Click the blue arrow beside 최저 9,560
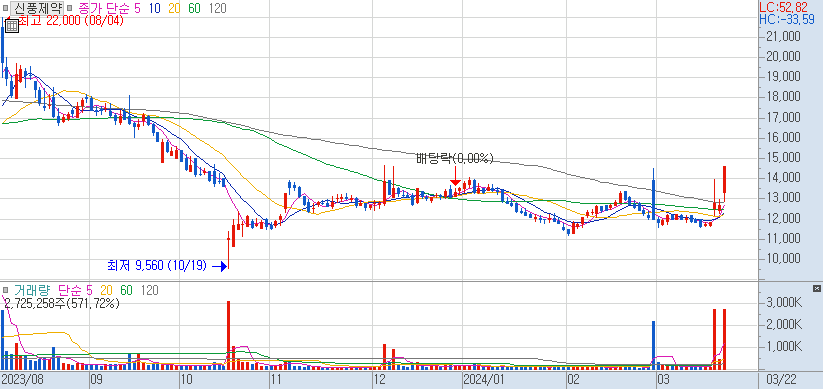The height and width of the screenshot is (389, 823). point(220,267)
